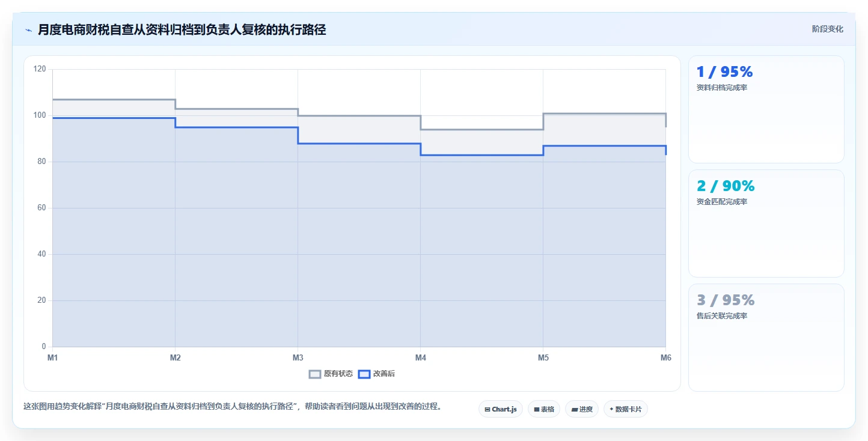Click the chart title 月度电商财税自查 heading
The width and height of the screenshot is (868, 441).
coord(182,29)
